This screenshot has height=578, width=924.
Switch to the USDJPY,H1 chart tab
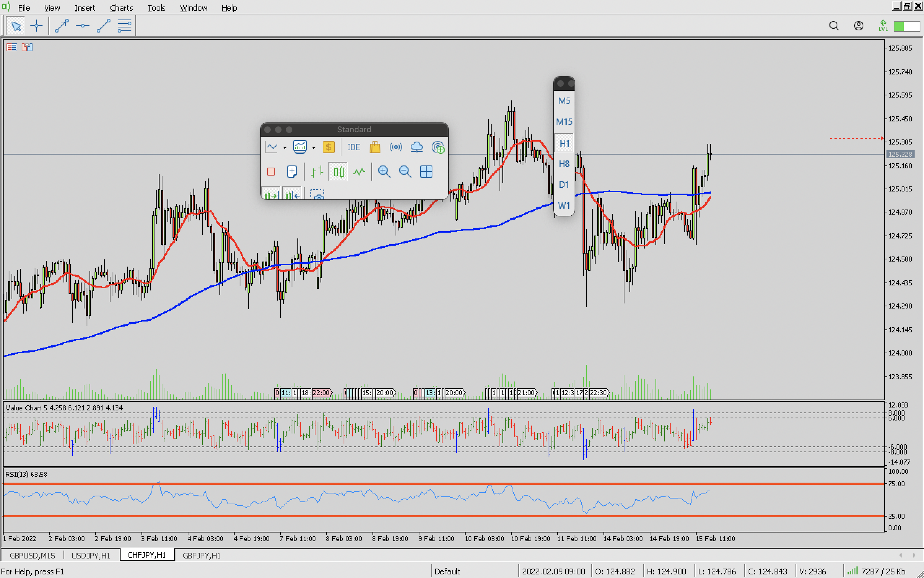[91, 555]
